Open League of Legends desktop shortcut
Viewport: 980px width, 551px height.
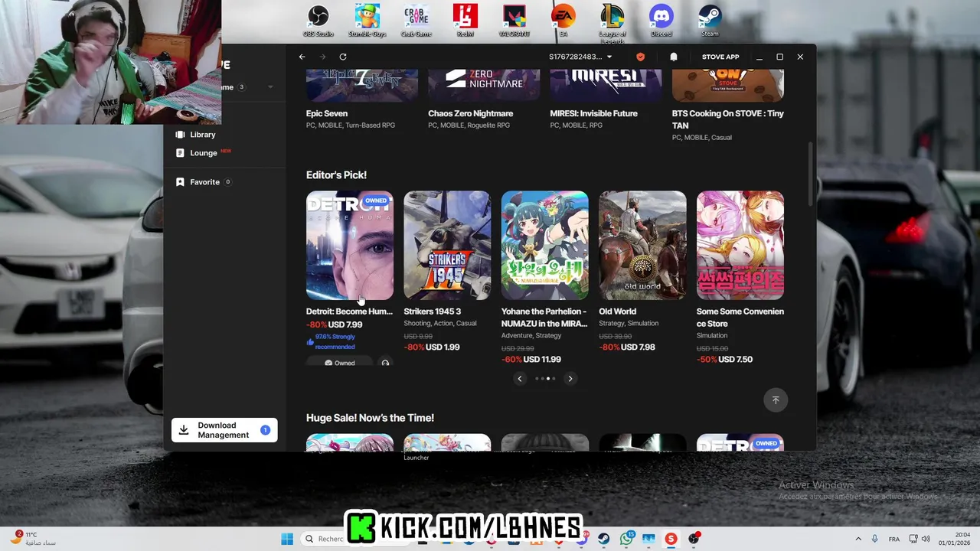(612, 24)
